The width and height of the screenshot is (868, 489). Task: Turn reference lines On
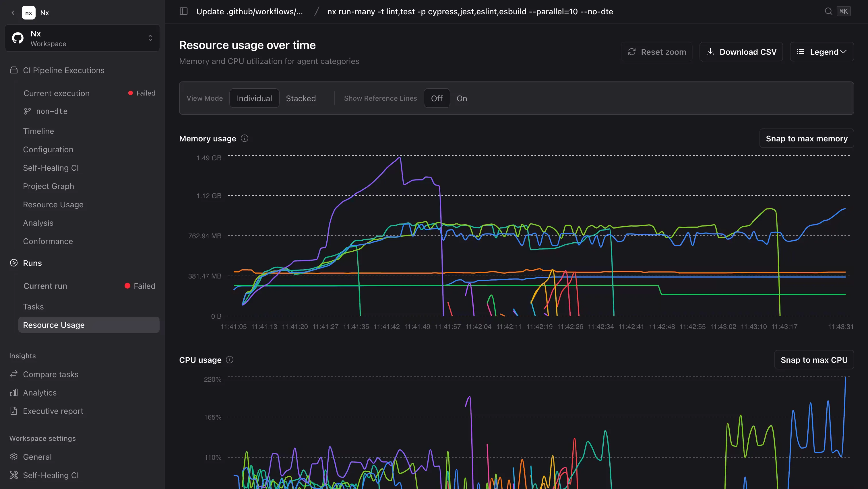462,98
